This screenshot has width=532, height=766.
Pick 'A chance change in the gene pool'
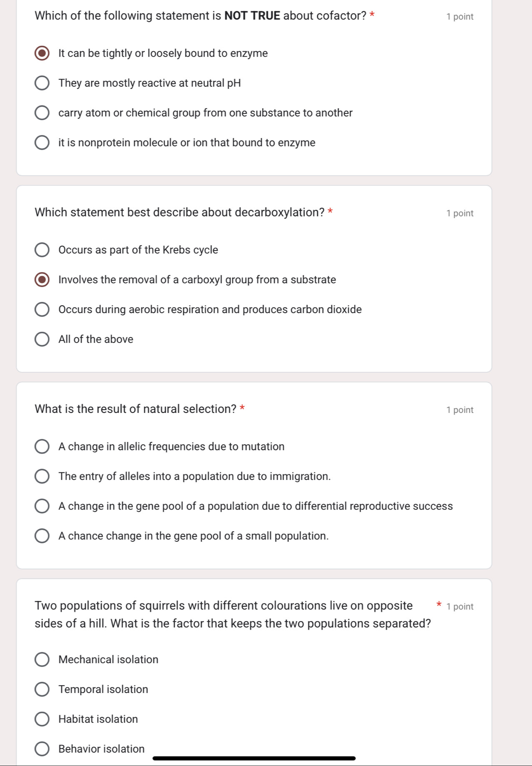tap(42, 536)
